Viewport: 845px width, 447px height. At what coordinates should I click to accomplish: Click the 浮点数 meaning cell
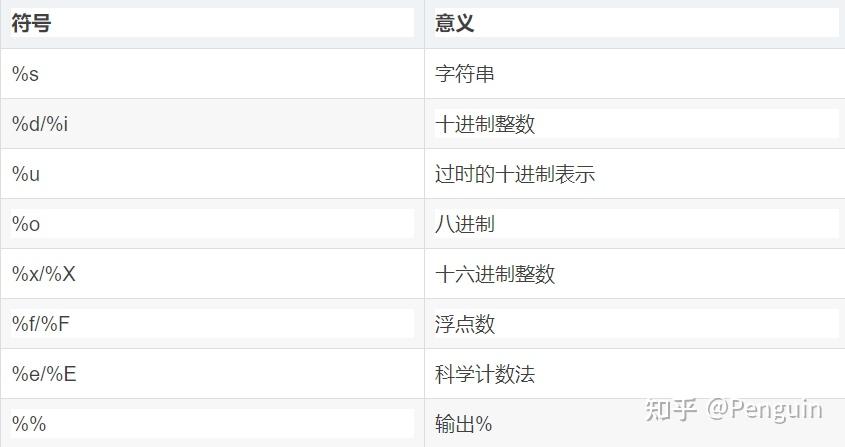(465, 324)
